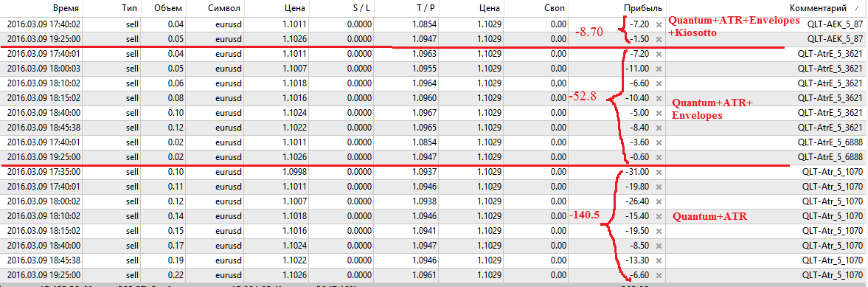
Task: Close the order with profit -8.40
Action: click(x=659, y=128)
